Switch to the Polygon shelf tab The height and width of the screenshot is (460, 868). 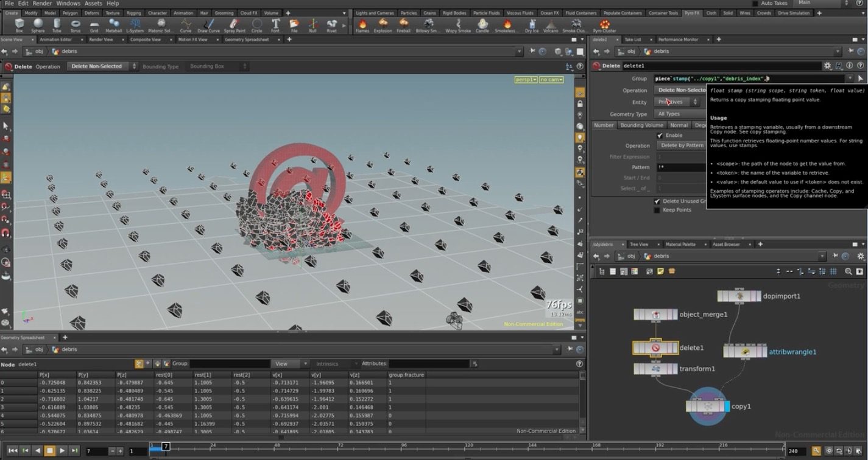(70, 13)
